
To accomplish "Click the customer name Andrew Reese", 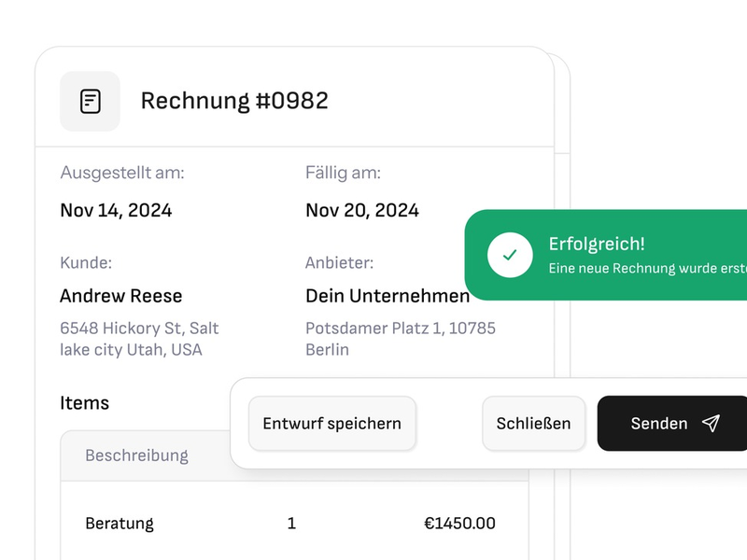I will click(120, 296).
